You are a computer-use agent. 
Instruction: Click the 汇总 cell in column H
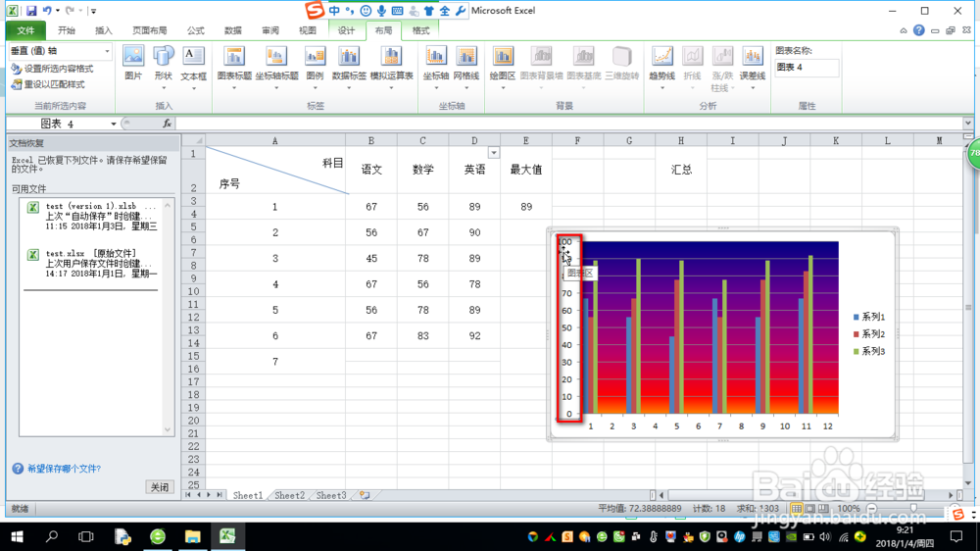(x=681, y=170)
